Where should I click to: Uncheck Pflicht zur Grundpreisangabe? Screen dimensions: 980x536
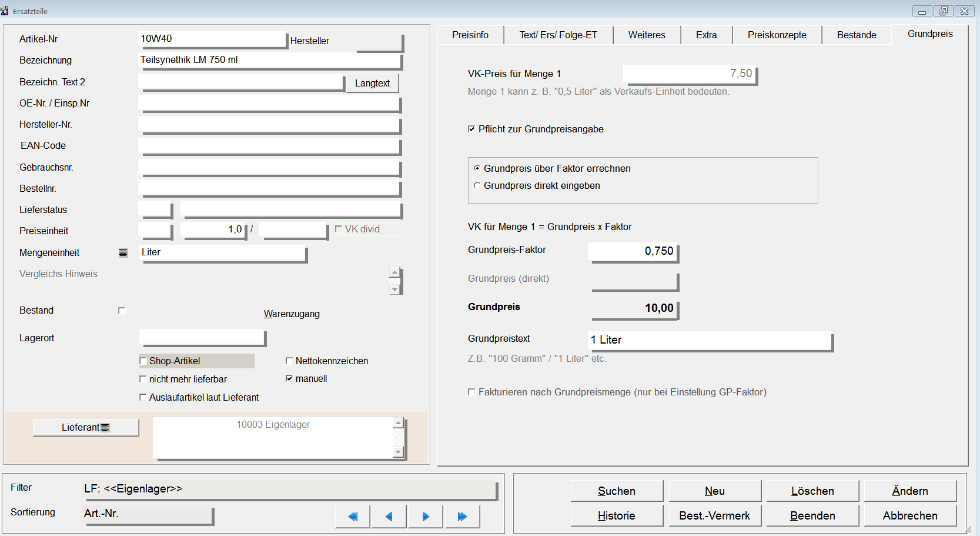tap(471, 129)
